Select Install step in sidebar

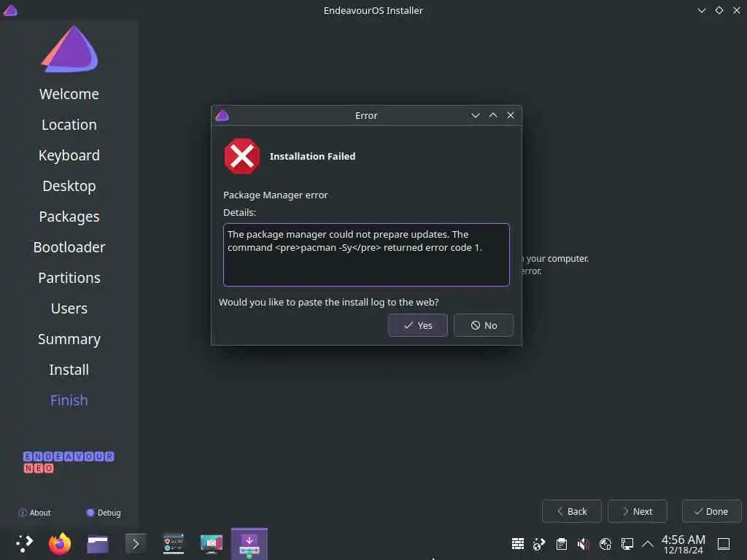[x=69, y=370]
